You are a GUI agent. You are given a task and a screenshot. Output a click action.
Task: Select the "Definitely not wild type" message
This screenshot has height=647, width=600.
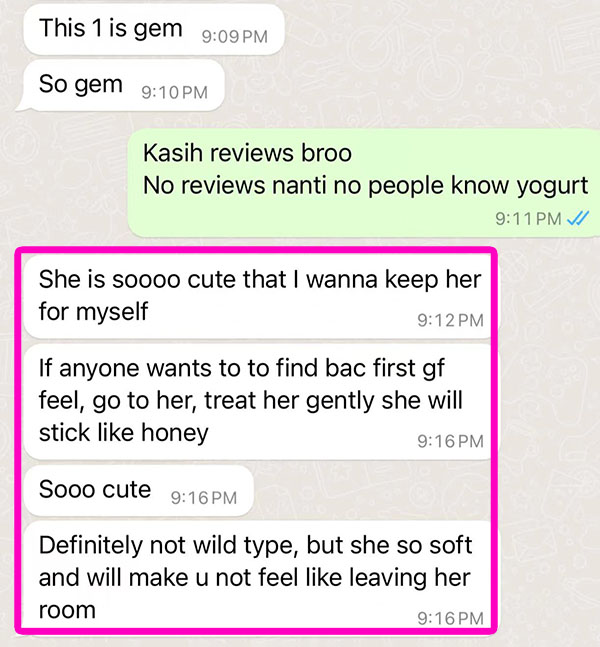(x=258, y=574)
